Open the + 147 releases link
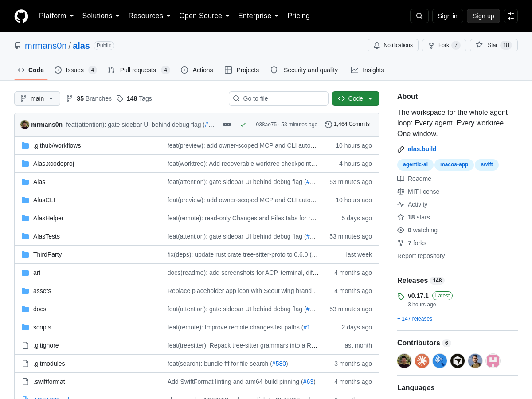Viewport: 532px width, 399px height. (415, 319)
